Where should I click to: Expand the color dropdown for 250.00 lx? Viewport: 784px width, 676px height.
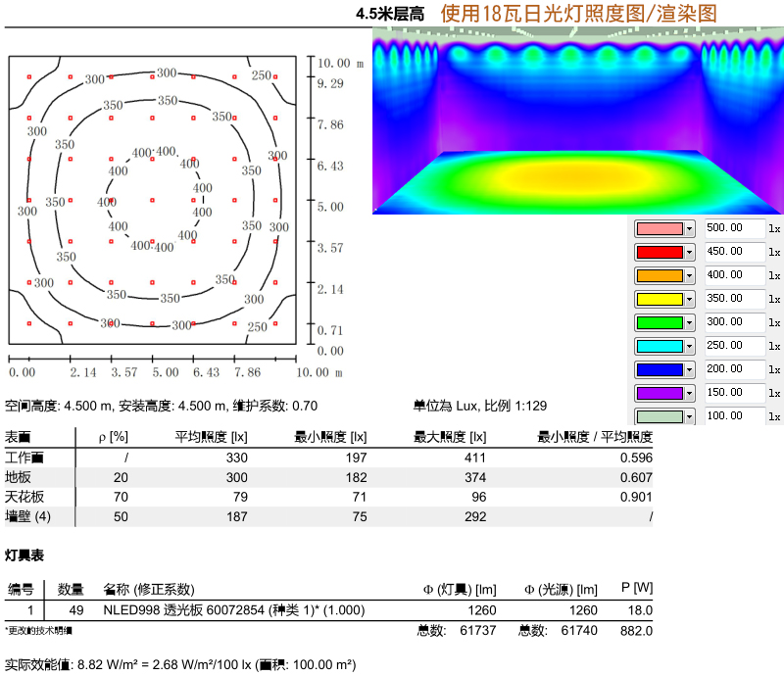tap(690, 347)
